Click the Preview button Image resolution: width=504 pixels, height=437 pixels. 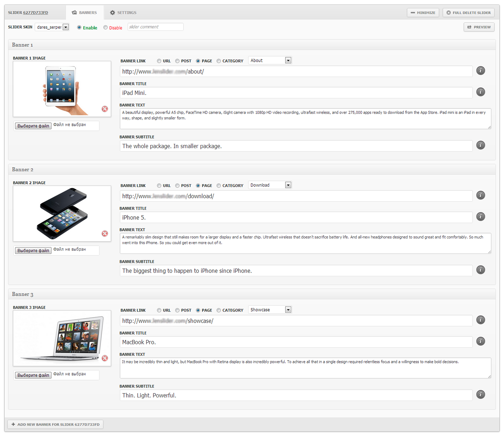(479, 27)
